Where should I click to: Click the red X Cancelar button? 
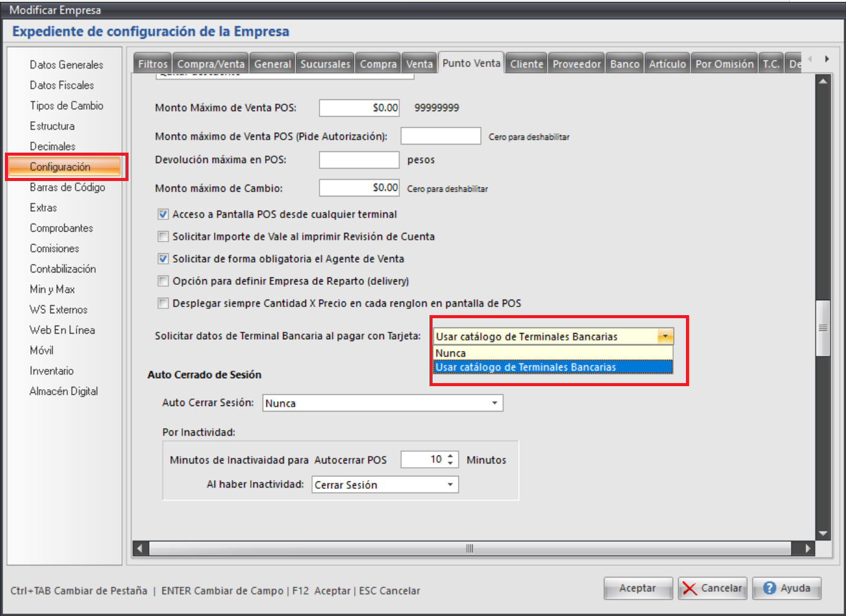coord(713,588)
